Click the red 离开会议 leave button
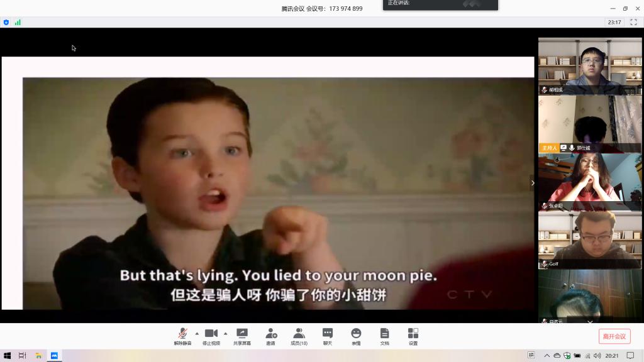This screenshot has height=362, width=644. pyautogui.click(x=614, y=336)
